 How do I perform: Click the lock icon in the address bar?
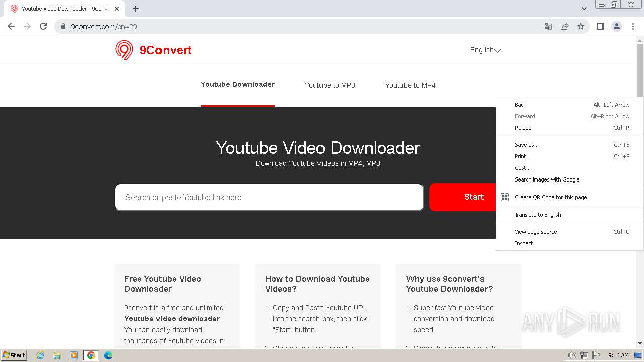click(x=63, y=26)
